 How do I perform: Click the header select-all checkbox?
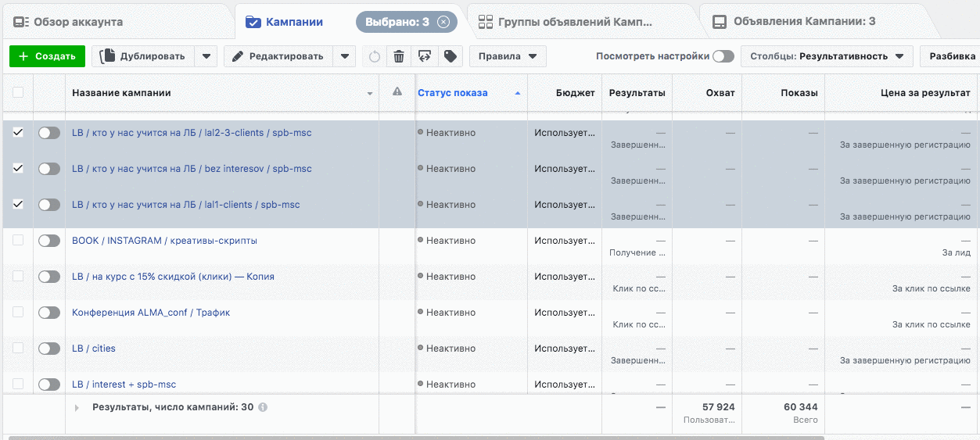coord(18,92)
